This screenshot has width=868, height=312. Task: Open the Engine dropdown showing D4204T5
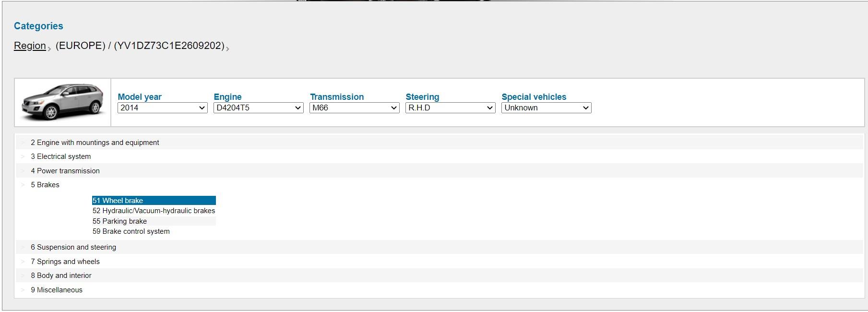point(258,108)
